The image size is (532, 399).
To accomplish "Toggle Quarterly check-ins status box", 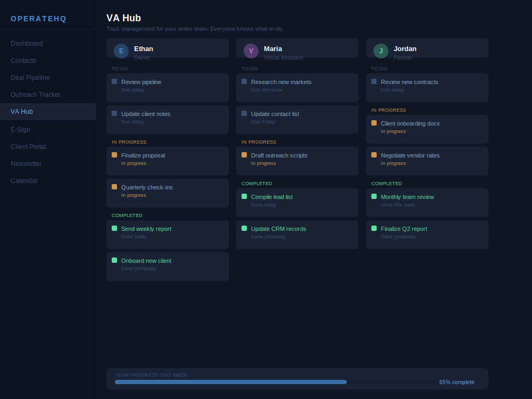I will click(x=114, y=187).
